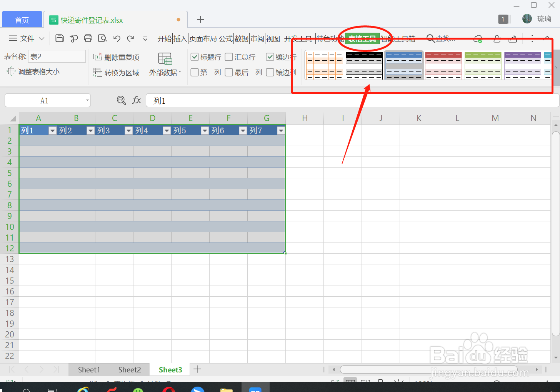Open filter dropdown for 列7
Viewport: 560px width, 392px height.
pyautogui.click(x=281, y=131)
